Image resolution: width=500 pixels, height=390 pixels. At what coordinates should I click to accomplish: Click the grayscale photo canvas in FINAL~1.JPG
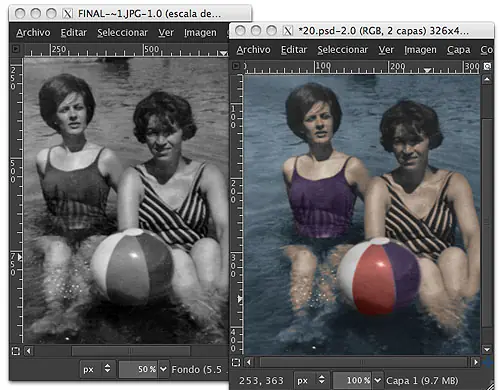click(126, 201)
